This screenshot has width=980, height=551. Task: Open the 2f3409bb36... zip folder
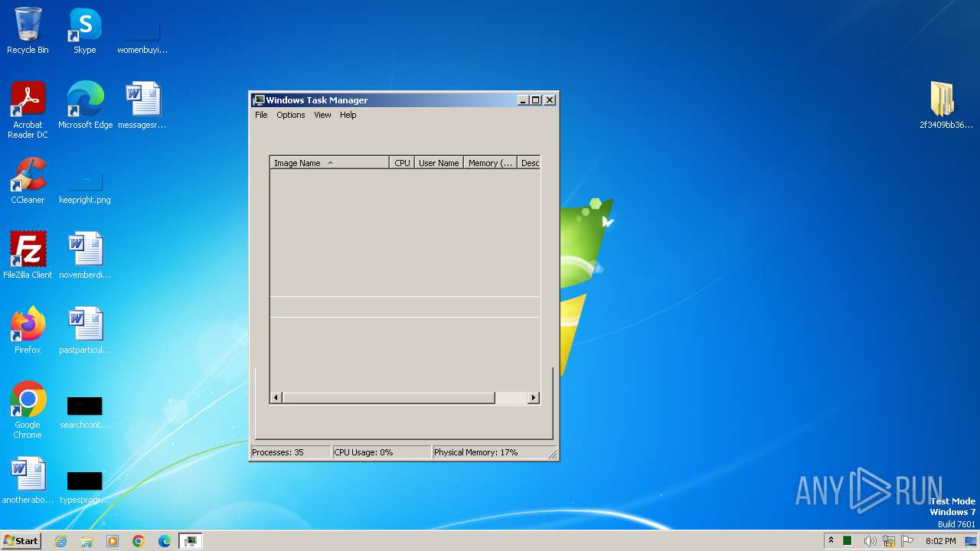click(x=946, y=106)
